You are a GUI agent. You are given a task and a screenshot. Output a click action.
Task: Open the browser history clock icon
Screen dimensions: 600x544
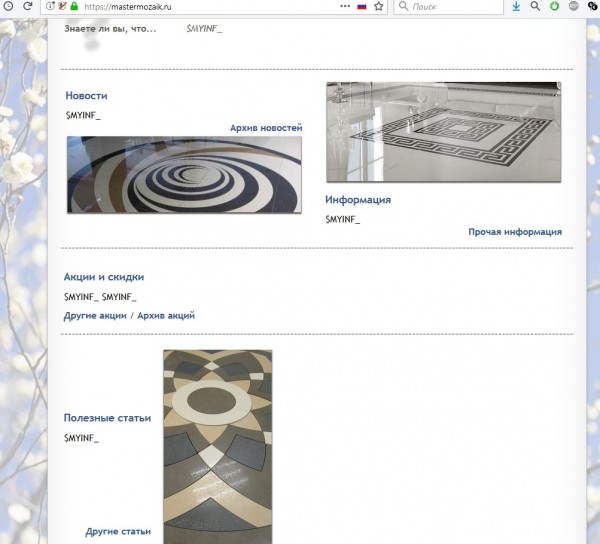[x=8, y=6]
